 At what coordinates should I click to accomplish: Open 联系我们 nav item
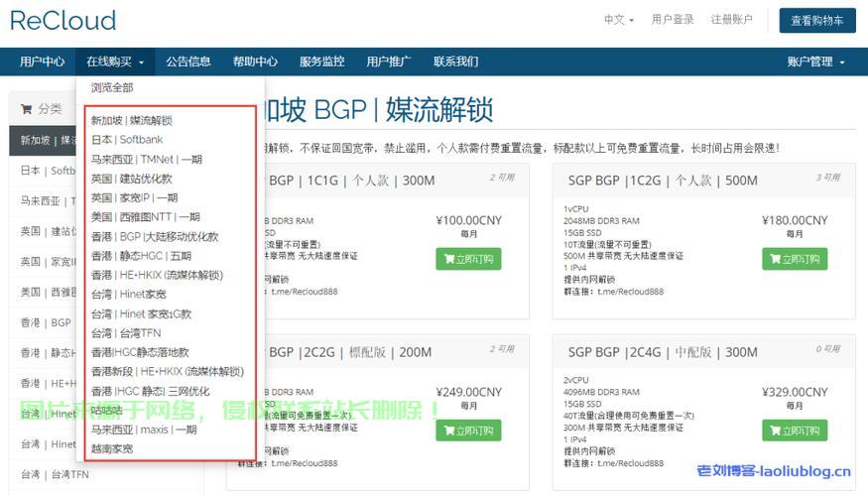point(456,62)
